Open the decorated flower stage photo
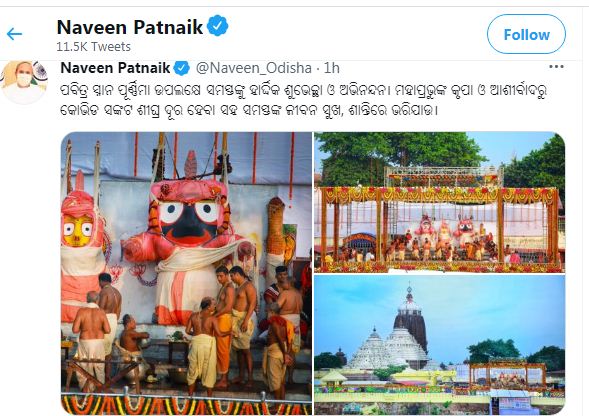Viewport: 589px width, 416px height. click(439, 202)
